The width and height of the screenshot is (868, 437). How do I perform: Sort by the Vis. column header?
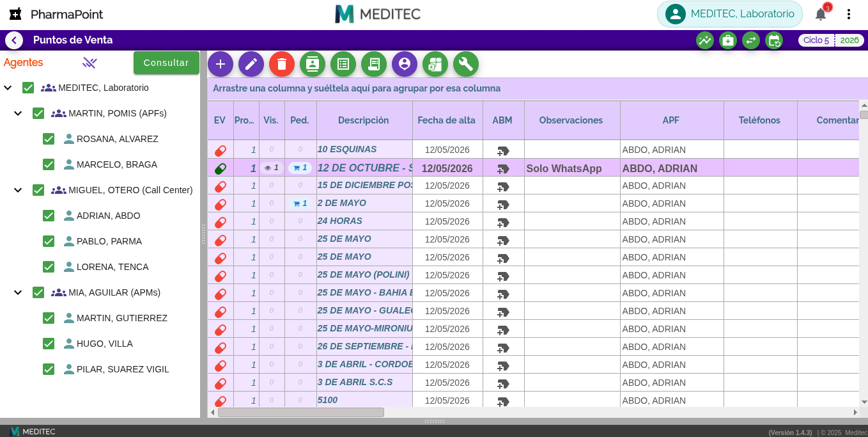271,120
